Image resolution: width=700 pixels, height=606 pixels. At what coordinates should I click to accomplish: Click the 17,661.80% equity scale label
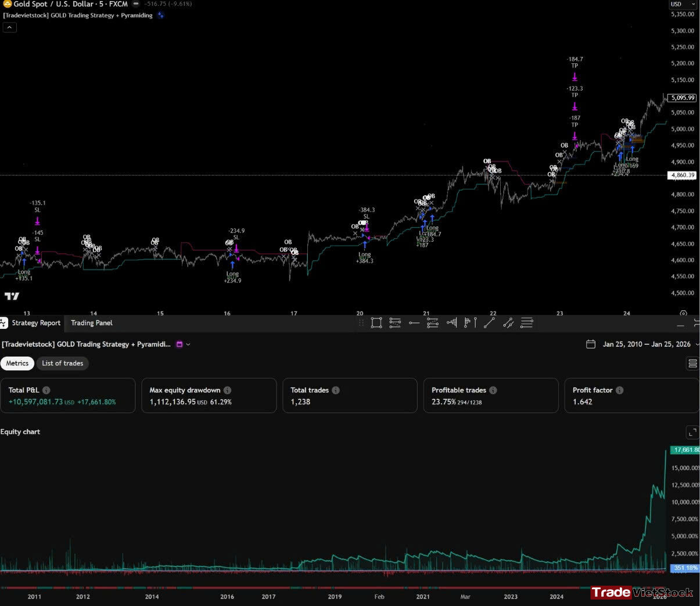[x=685, y=450]
